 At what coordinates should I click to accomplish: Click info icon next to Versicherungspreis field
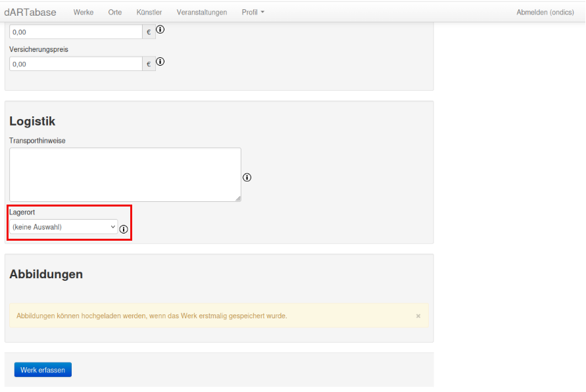click(x=160, y=62)
